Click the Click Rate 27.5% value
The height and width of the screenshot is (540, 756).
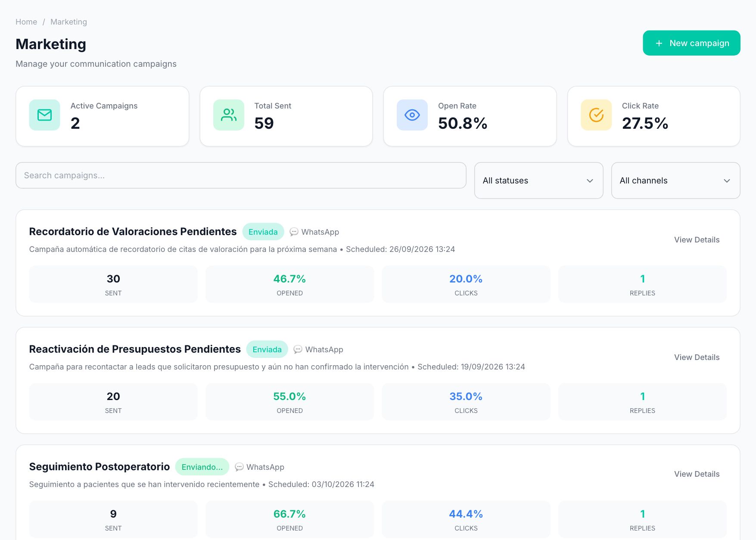(x=645, y=124)
